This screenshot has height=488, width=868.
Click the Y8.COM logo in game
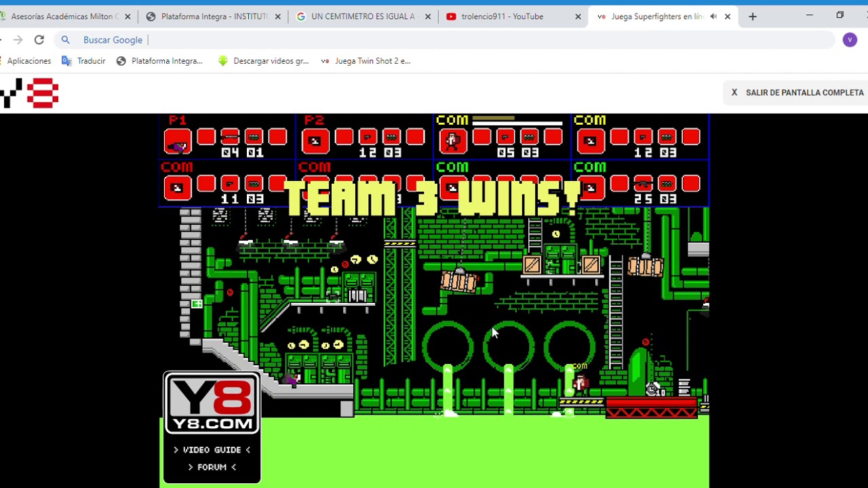(212, 404)
